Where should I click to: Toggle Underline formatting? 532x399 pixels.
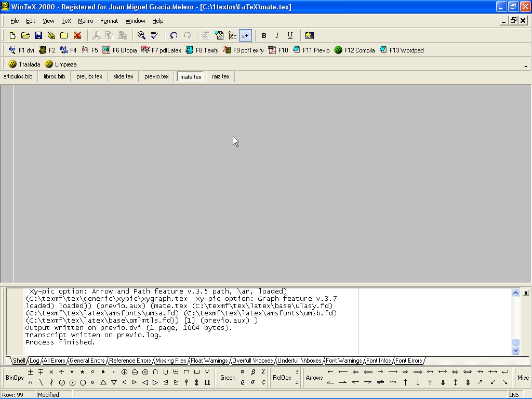tap(290, 35)
